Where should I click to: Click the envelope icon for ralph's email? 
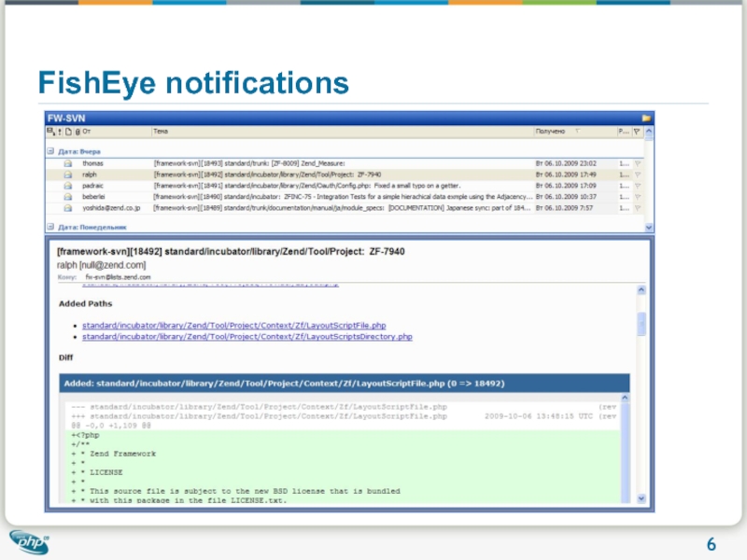[x=68, y=174]
